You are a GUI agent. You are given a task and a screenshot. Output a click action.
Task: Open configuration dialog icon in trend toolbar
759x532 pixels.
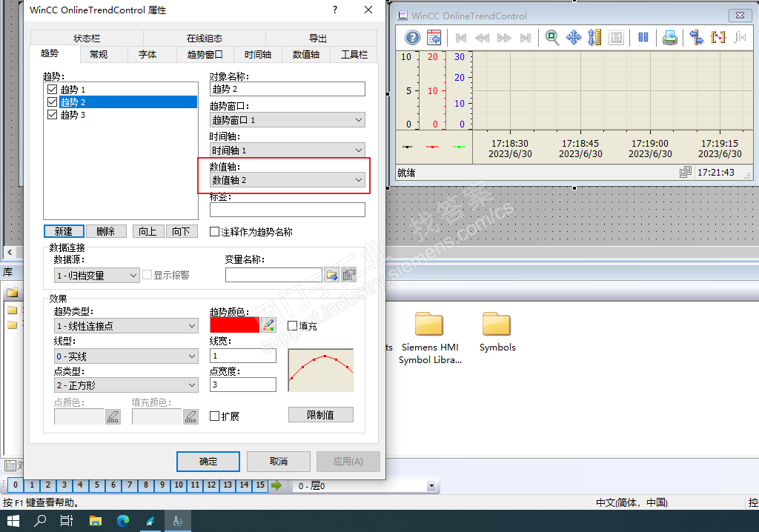coord(434,37)
